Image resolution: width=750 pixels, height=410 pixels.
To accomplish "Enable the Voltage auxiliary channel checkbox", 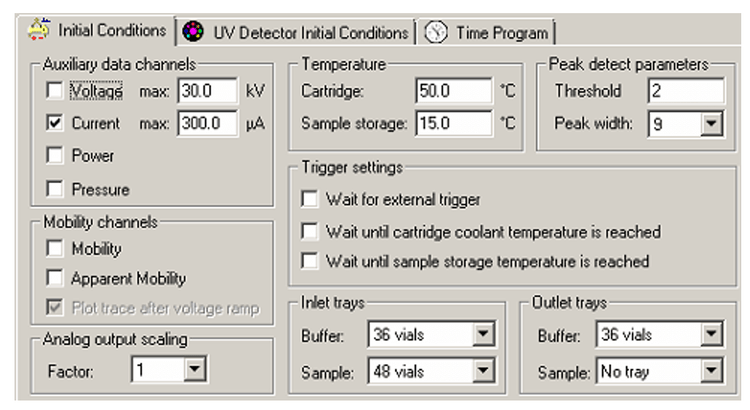I will pos(55,90).
